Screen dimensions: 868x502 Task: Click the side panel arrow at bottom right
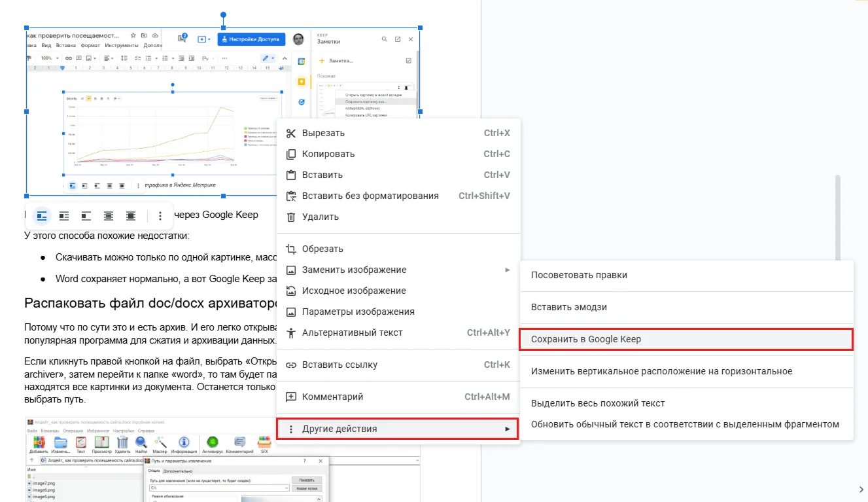pos(861,489)
